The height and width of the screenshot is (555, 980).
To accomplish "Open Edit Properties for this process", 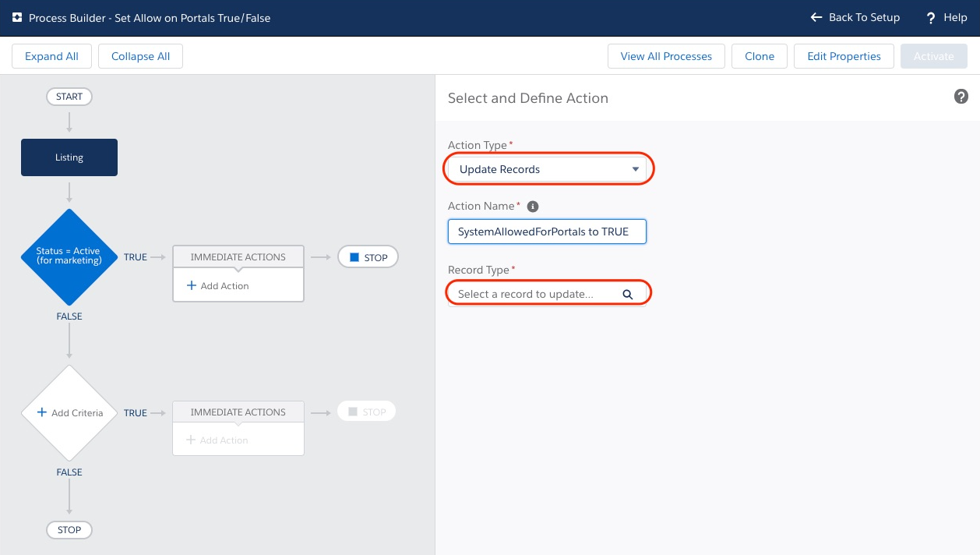I will coord(844,55).
